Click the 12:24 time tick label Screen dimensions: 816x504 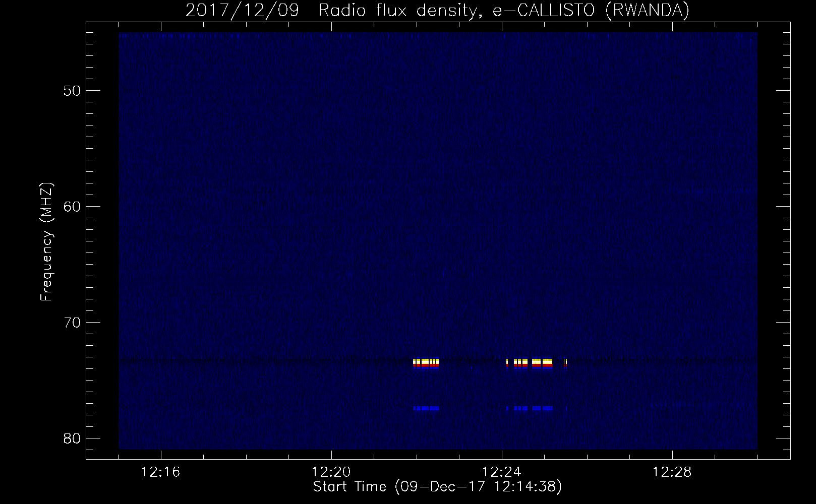tap(502, 473)
